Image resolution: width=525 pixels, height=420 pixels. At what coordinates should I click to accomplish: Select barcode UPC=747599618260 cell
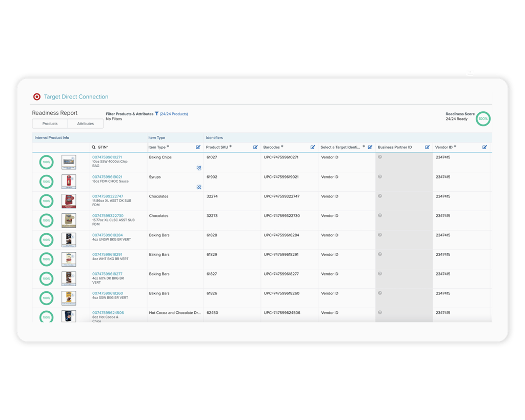289,298
